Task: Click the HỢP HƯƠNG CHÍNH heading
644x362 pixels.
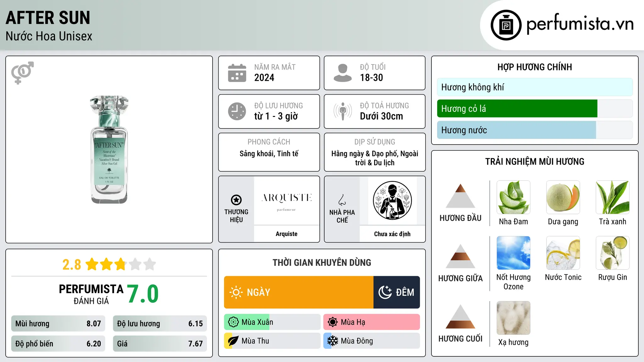Action: pos(535,67)
